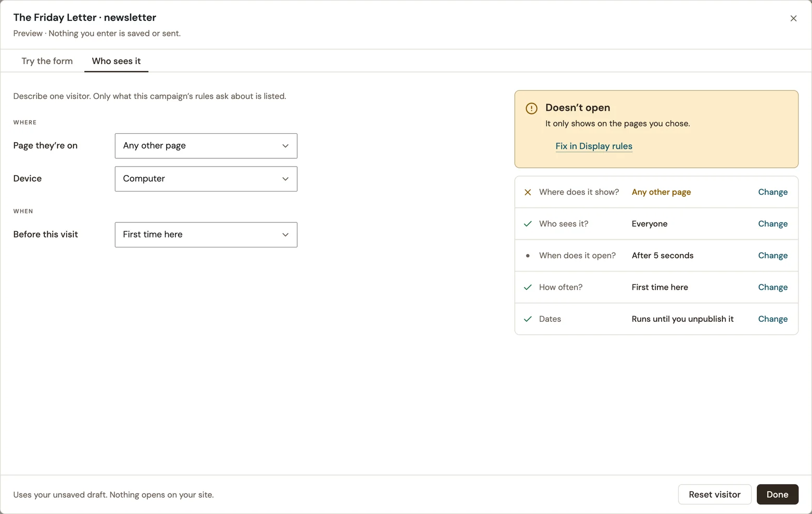Follow the Fix in Display rules link

[594, 146]
